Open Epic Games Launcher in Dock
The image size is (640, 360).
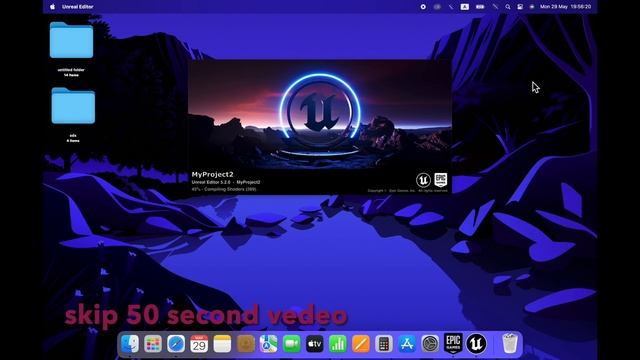(453, 343)
